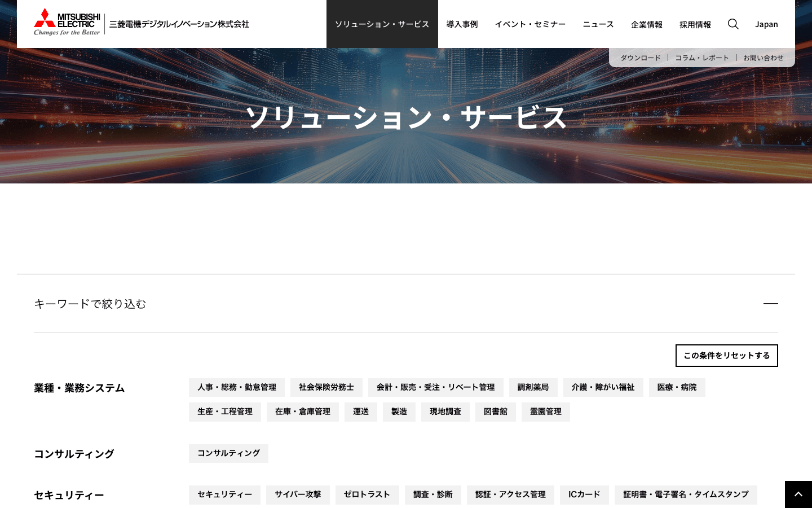Screen dimensions: 812x508
Task: Click the 業種・業務システム category heading
Action: point(79,388)
